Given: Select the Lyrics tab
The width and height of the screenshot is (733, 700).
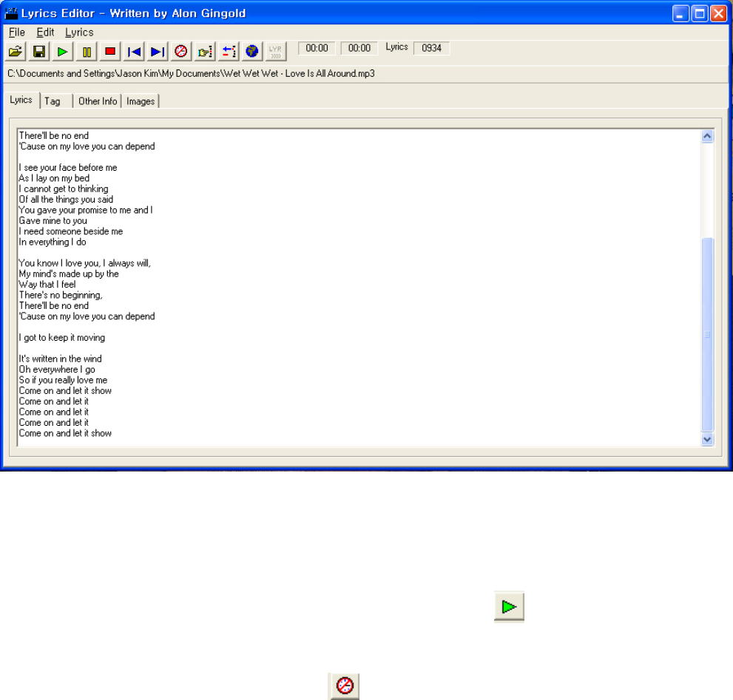Looking at the screenshot, I should pos(21,100).
